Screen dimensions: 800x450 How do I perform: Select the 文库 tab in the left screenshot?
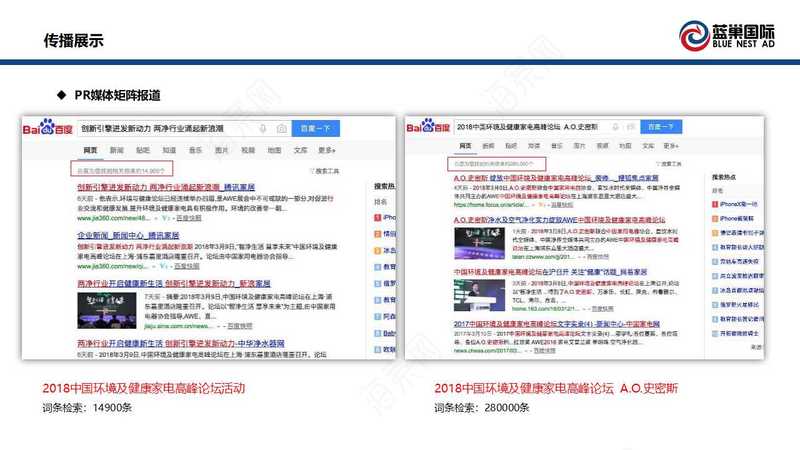(301, 150)
